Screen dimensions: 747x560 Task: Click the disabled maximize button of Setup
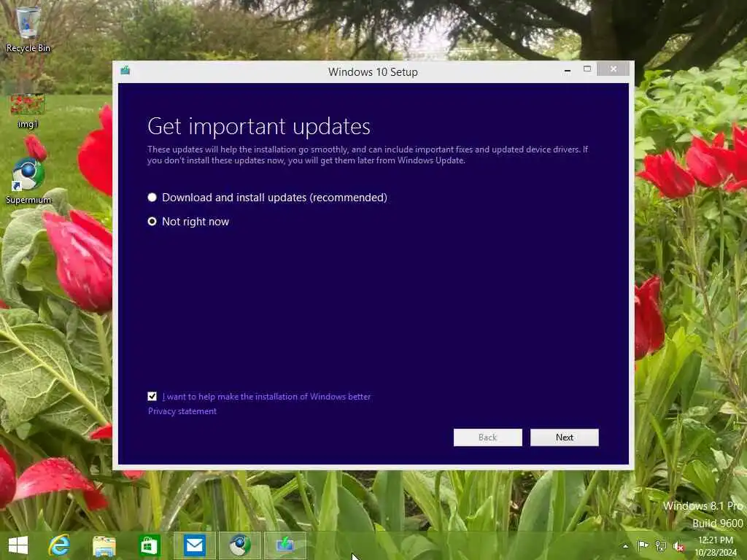[587, 69]
